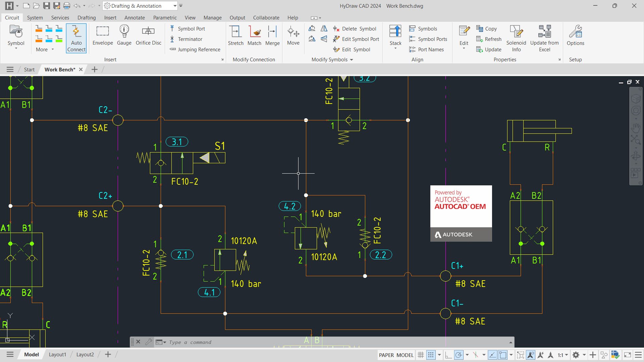Switch to the Start drawing tab
This screenshot has height=362, width=644.
tap(29, 70)
